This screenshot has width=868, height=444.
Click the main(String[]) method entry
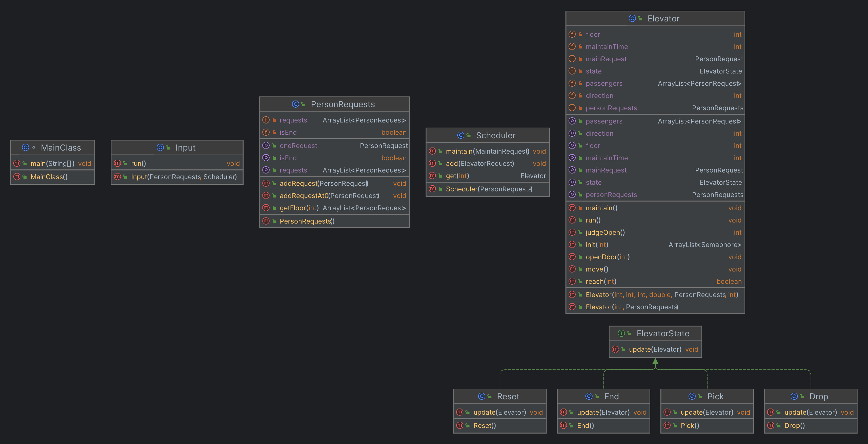tap(52, 163)
